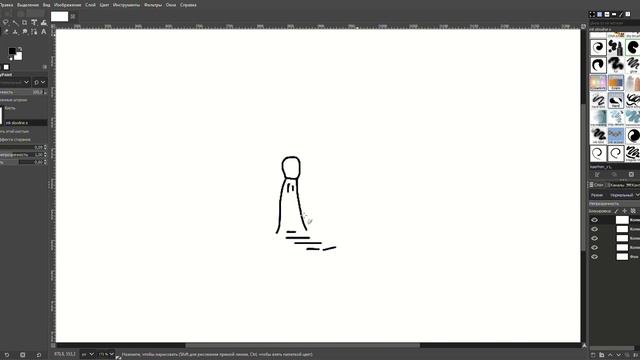Open the canvas navigation icon
Image resolution: width=640 pixels, height=360 pixels.
coord(584,346)
